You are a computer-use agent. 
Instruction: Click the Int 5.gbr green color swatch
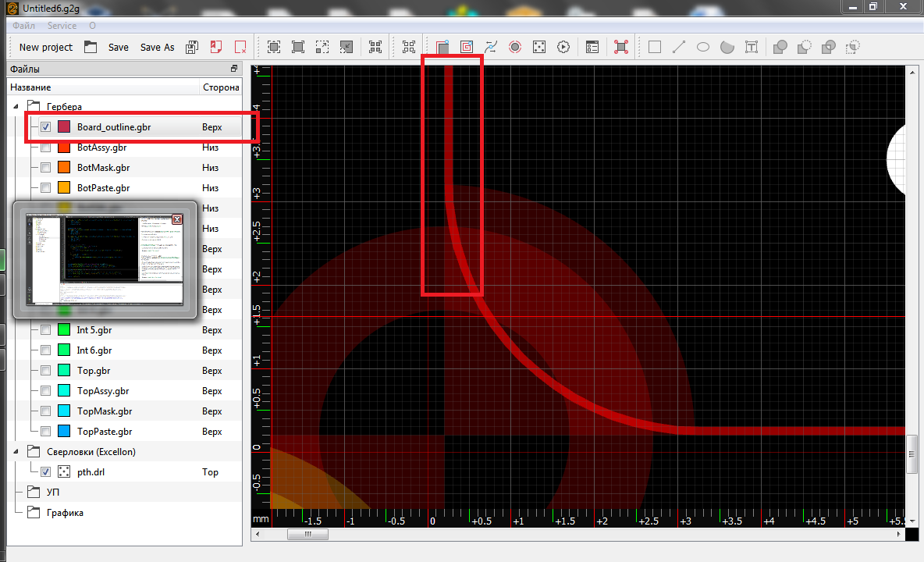(64, 330)
